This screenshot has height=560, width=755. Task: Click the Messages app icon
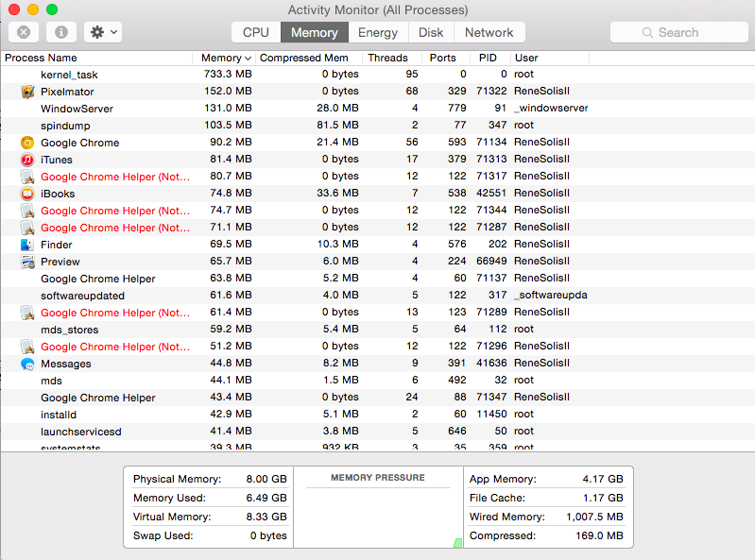pyautogui.click(x=27, y=364)
